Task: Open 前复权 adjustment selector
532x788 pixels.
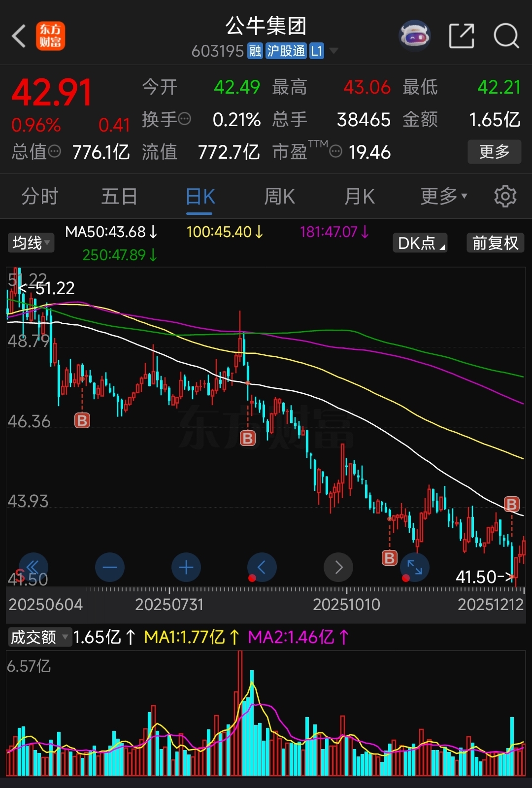Action: [496, 242]
